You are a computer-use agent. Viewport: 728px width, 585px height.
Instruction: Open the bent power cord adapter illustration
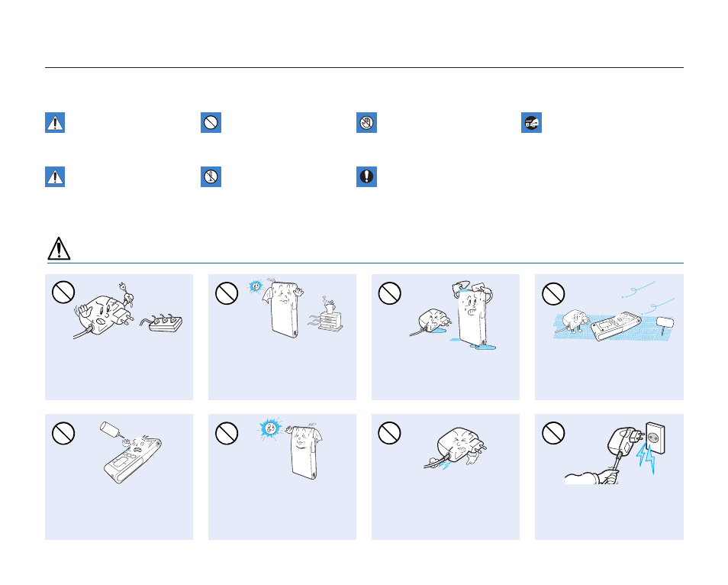456,448
